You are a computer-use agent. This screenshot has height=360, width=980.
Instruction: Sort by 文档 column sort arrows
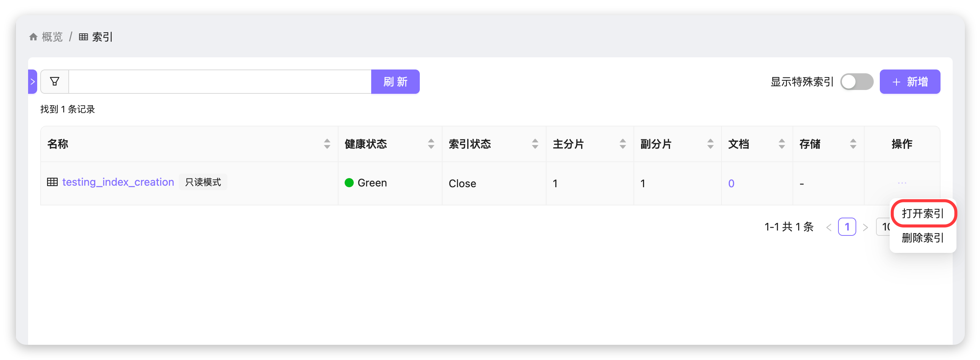point(781,144)
